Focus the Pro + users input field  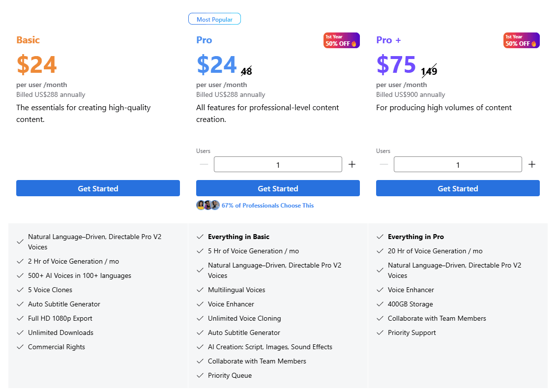coord(458,164)
